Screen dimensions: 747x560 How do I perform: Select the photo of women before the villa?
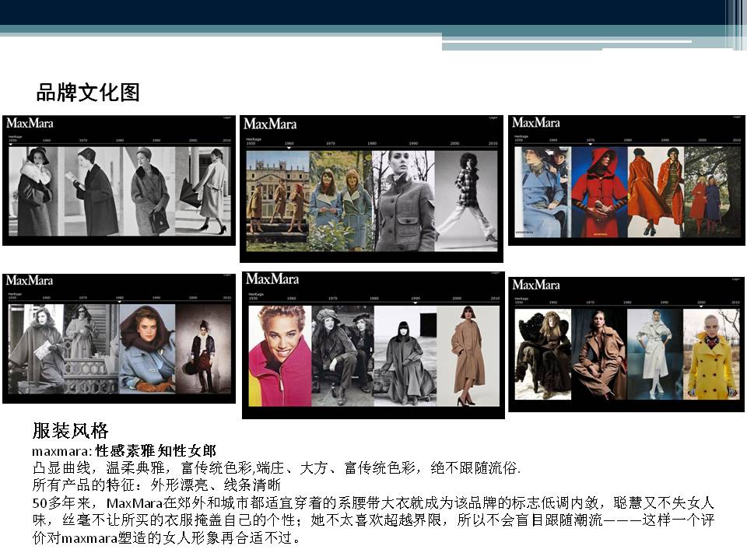pyautogui.click(x=278, y=201)
